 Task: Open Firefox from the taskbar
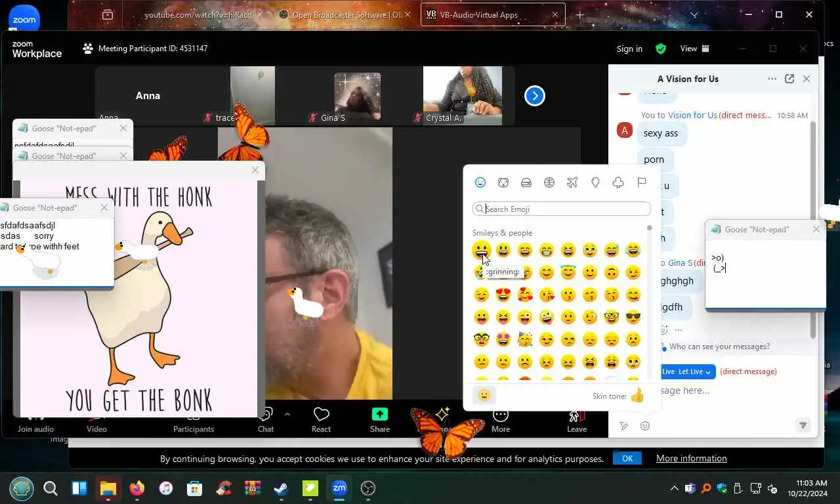tap(136, 488)
